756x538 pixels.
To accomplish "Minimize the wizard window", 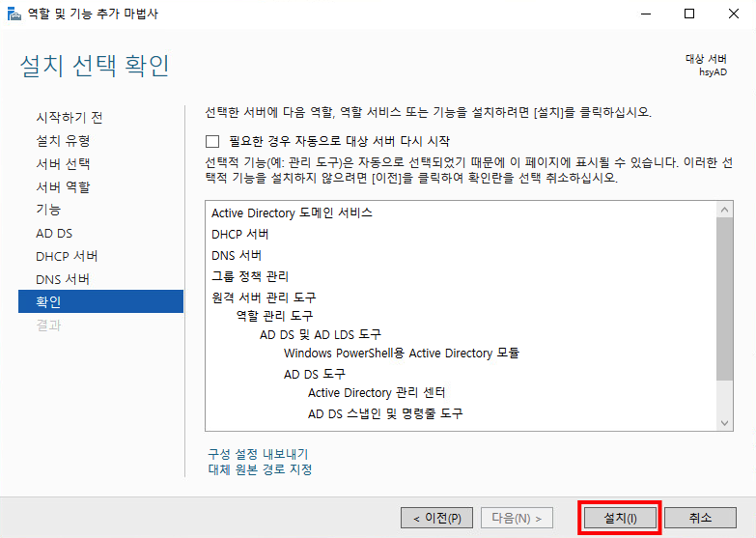I will coord(646,14).
